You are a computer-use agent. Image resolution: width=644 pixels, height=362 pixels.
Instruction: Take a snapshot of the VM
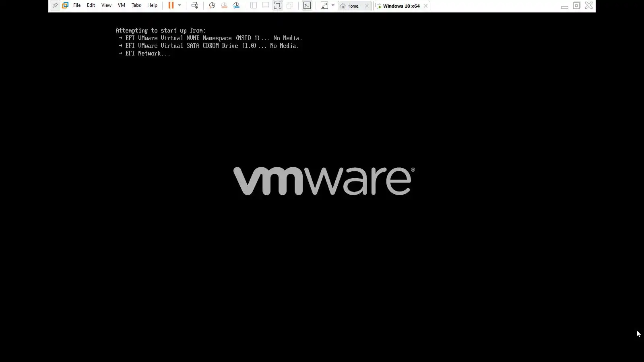tap(212, 6)
